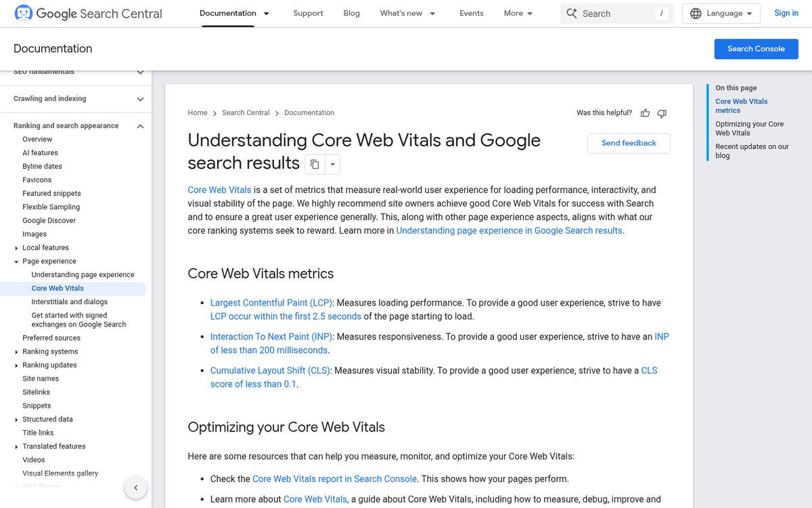Expand the Local features tree item

(16, 248)
